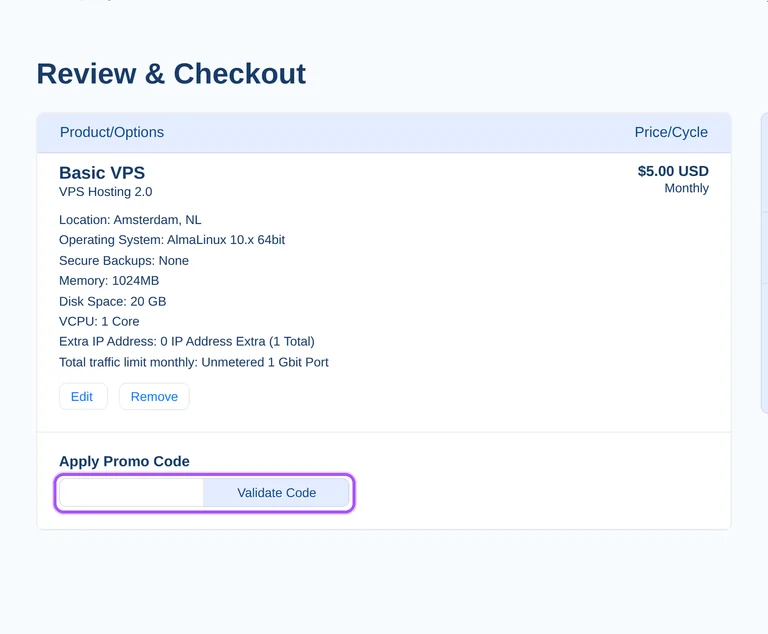Click the "Apply Promo Code" label
The width and height of the screenshot is (768, 634).
124,462
